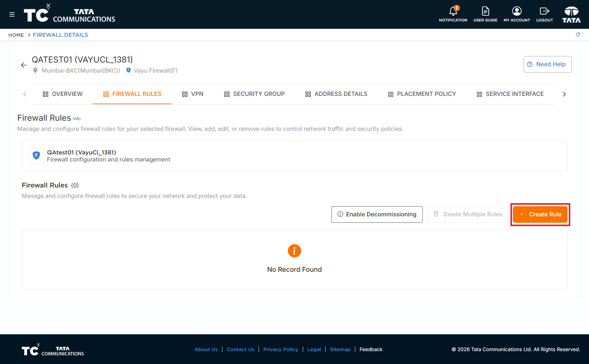Click the No Record Found message
Screen dimensions: 589x364
[x=294, y=269]
